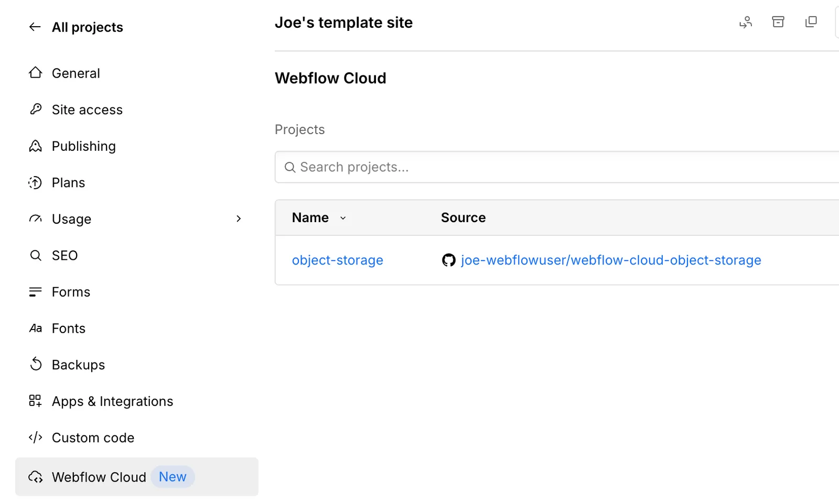Click the Backups restore icon
Image resolution: width=839 pixels, height=504 pixels.
click(x=35, y=364)
